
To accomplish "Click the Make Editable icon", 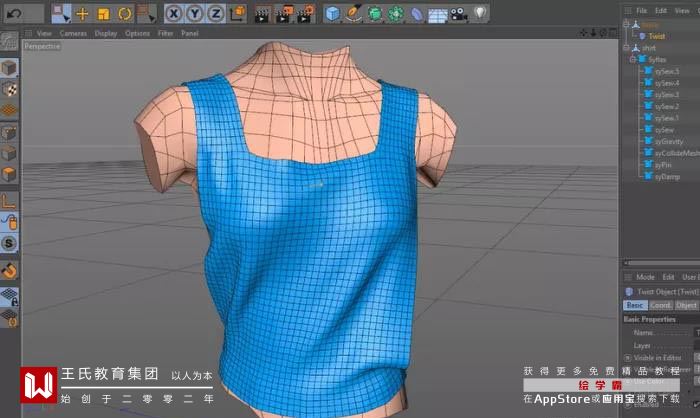I will [9, 42].
